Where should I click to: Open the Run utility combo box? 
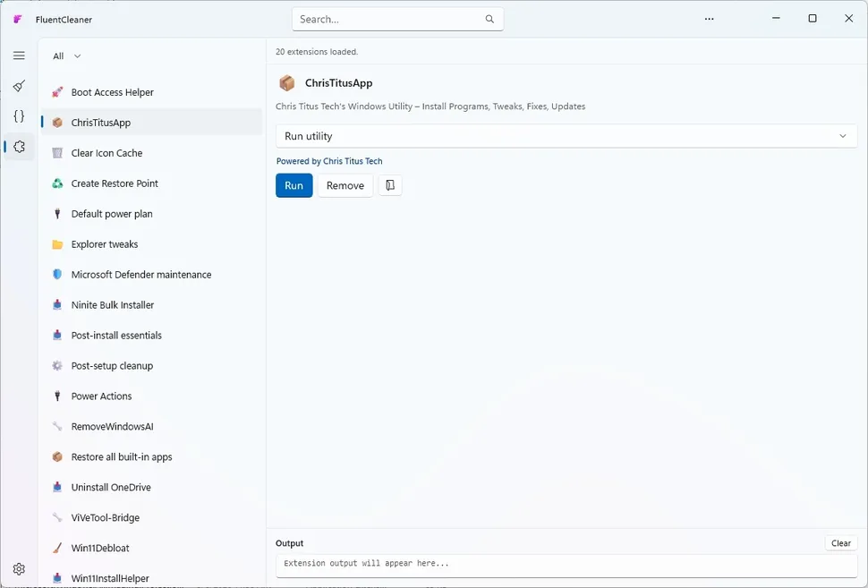(x=566, y=136)
